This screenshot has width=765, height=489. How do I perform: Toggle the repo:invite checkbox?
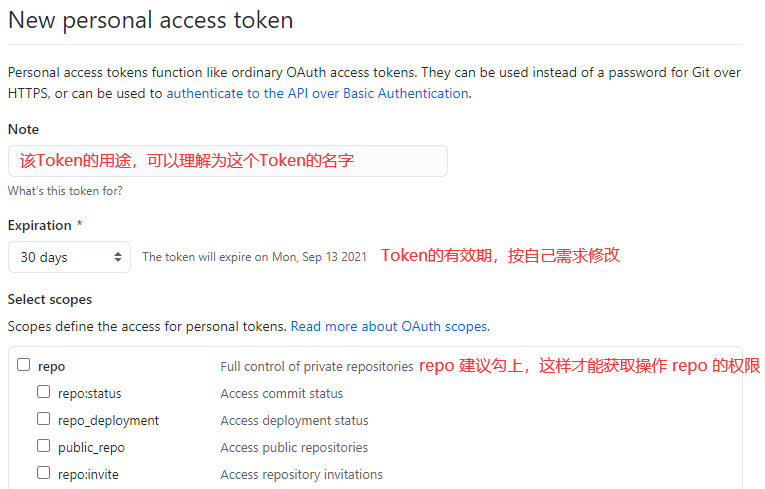click(x=43, y=472)
